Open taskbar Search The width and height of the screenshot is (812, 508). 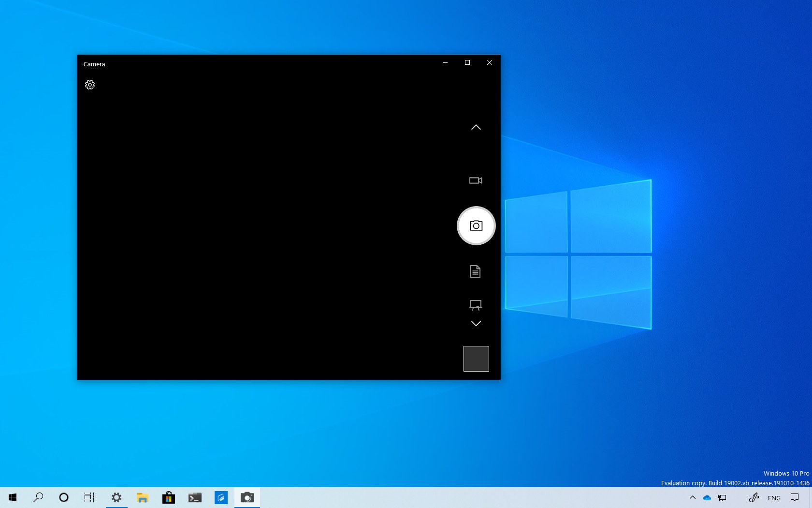38,497
